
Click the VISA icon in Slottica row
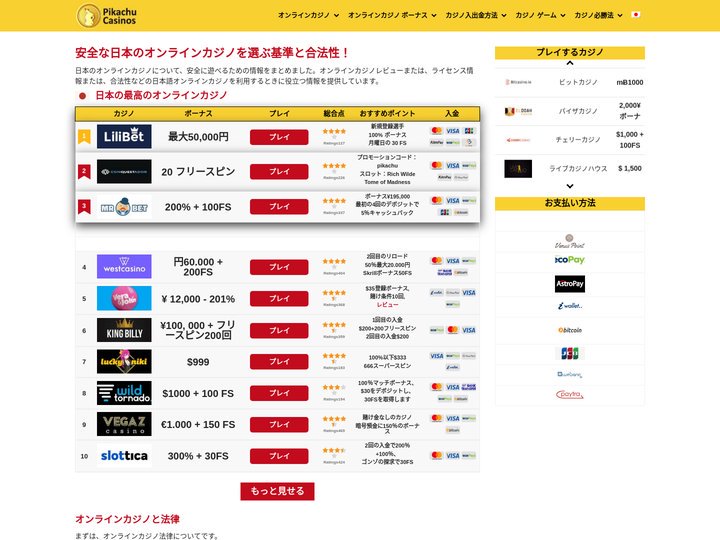pyautogui.click(x=453, y=456)
